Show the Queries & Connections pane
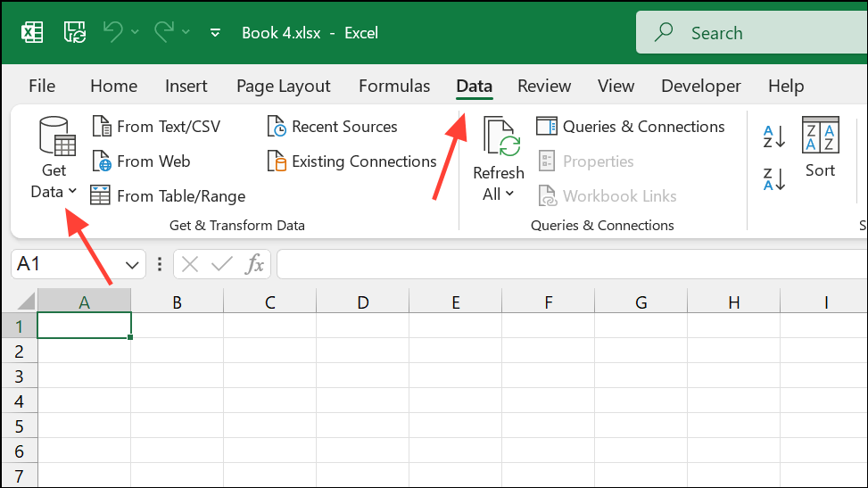This screenshot has width=868, height=488. 631,127
